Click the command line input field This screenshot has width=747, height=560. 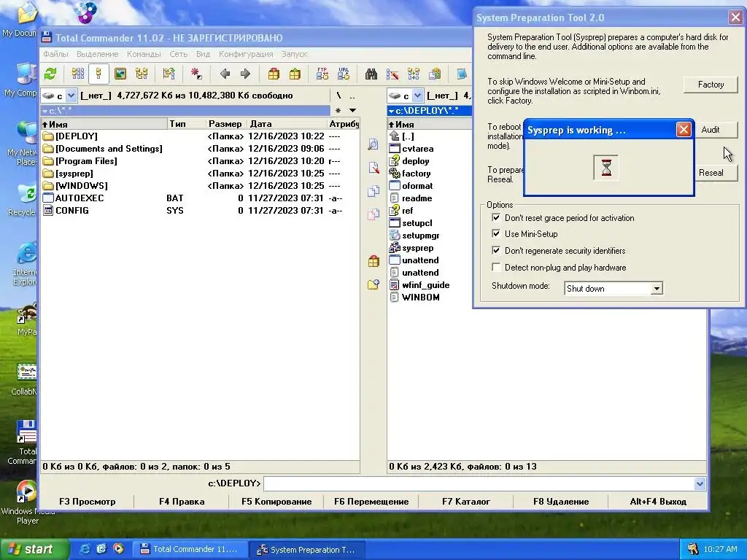tap(479, 484)
